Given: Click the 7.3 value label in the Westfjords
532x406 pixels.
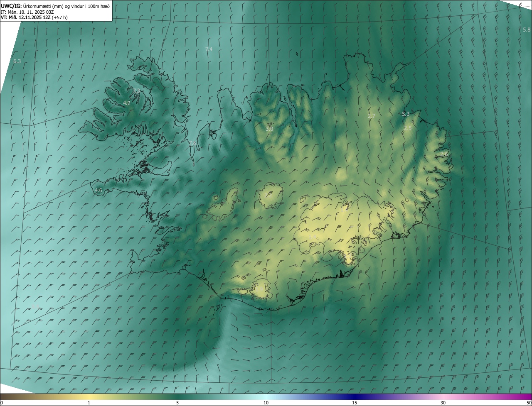Looking at the screenshot, I should [x=136, y=90].
